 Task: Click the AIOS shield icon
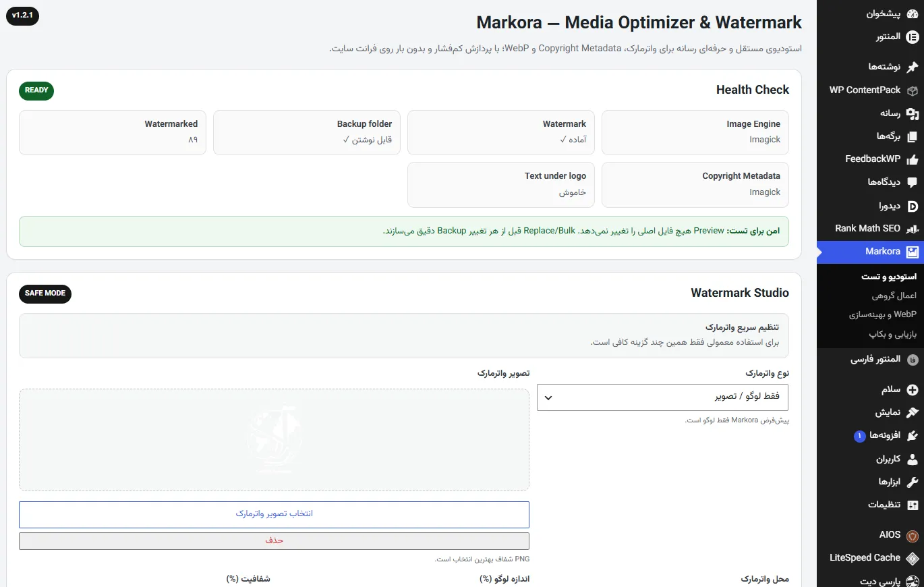913,536
